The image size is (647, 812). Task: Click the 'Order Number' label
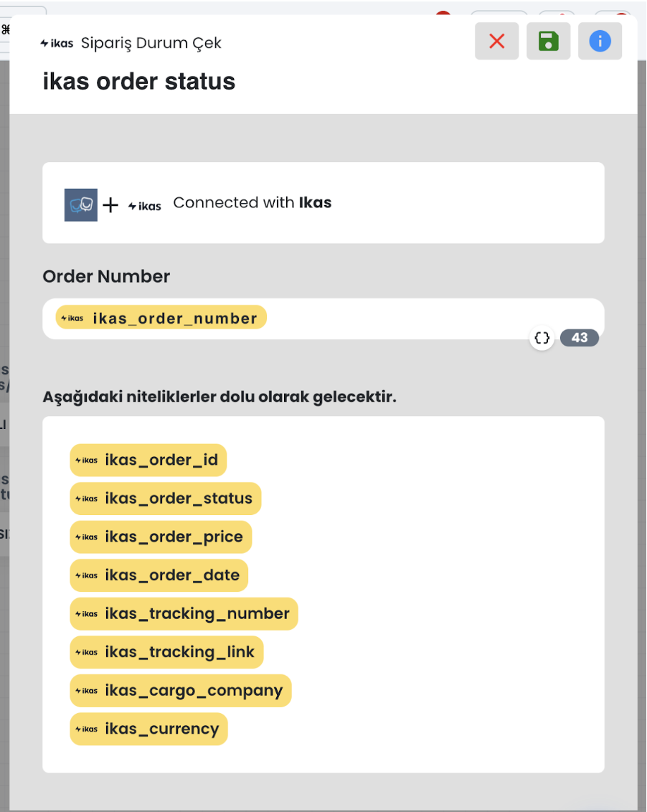pyautogui.click(x=106, y=276)
